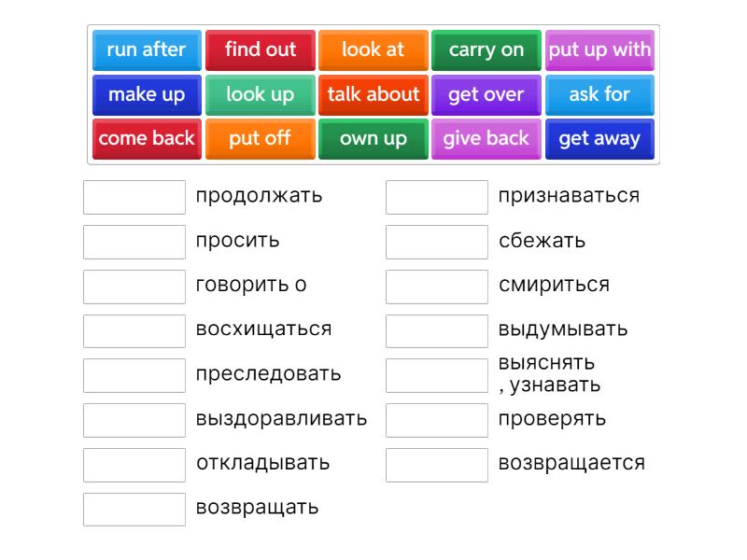Viewport: 747px width, 560px height.
Task: Click the answer box next to откладывать
Action: click(x=134, y=464)
